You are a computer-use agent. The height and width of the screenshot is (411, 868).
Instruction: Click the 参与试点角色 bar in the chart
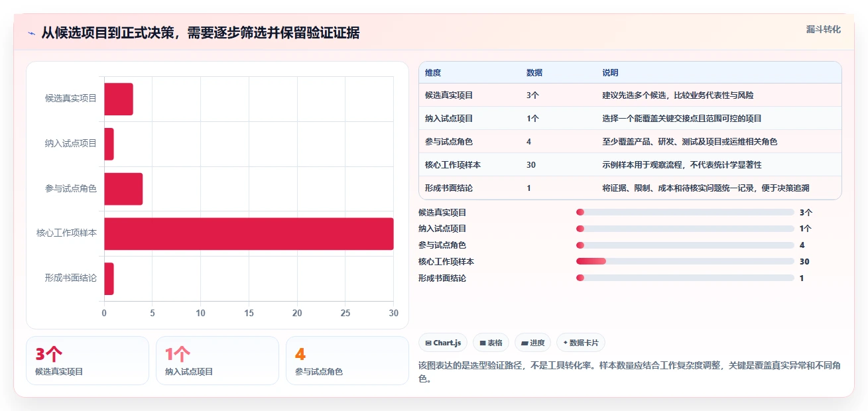(123, 189)
